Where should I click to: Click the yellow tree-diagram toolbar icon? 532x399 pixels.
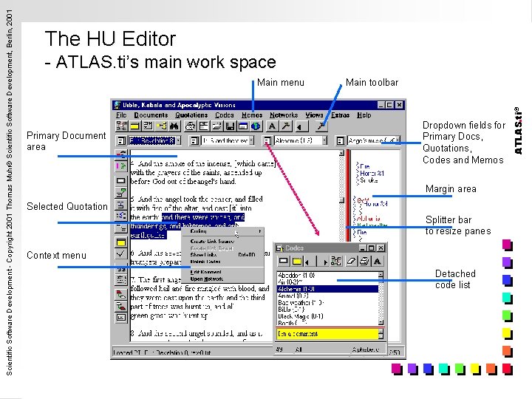161,126
